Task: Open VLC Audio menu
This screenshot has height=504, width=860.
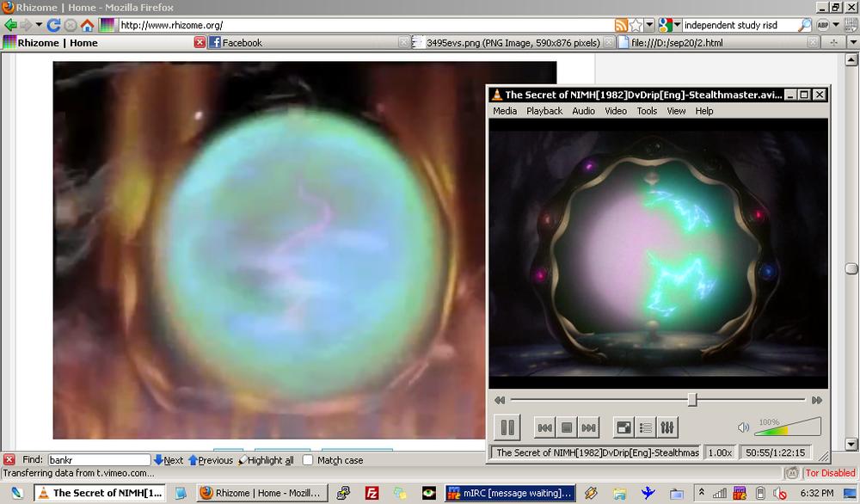Action: [584, 111]
